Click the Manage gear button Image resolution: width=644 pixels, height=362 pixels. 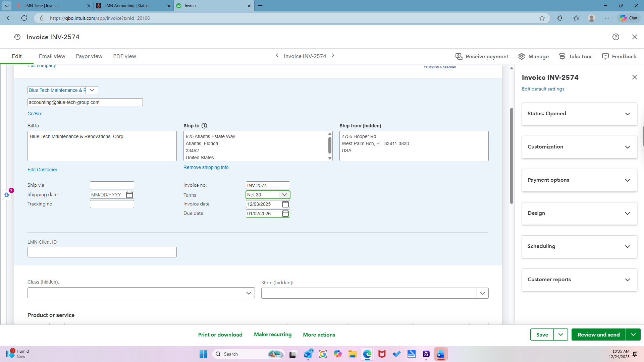click(533, 56)
